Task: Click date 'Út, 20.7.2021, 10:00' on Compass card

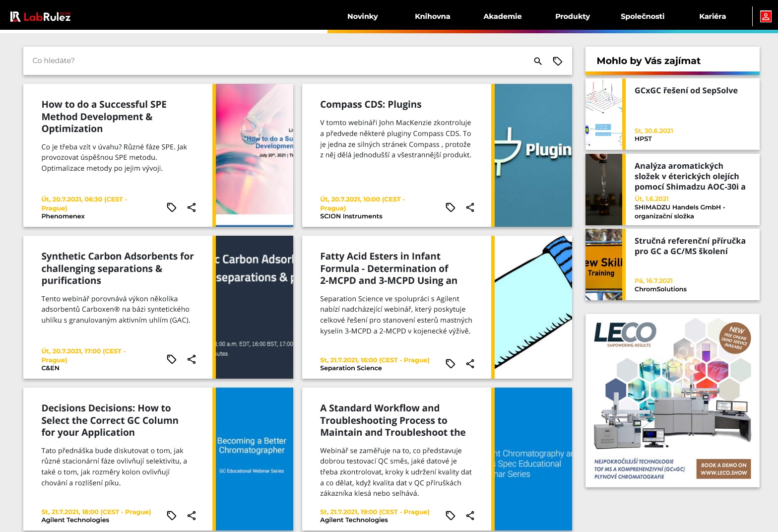Action: (x=362, y=203)
